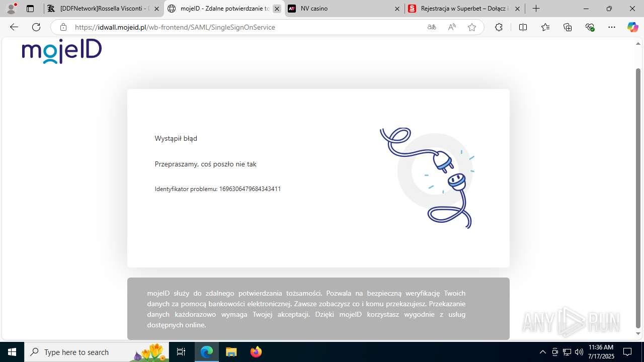The width and height of the screenshot is (644, 362).
Task: Open Settings and more menu
Action: pyautogui.click(x=612, y=27)
